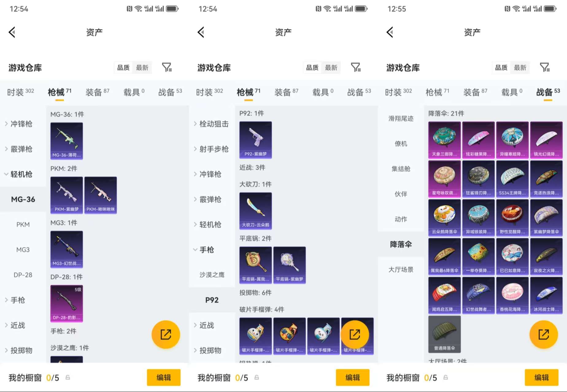
Task: Switch to the 时装 302 tab in the left panel
Action: click(x=21, y=92)
